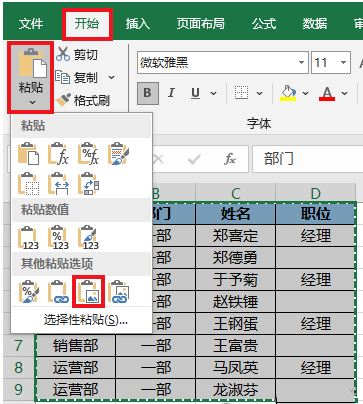363x404 pixels.
Task: Expand the 粘贴 dropdown arrow
Action: 32,102
